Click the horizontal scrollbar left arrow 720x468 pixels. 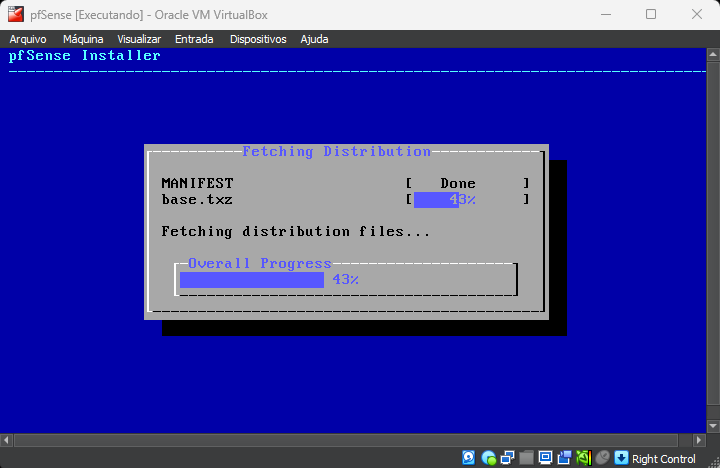[x=6, y=440]
